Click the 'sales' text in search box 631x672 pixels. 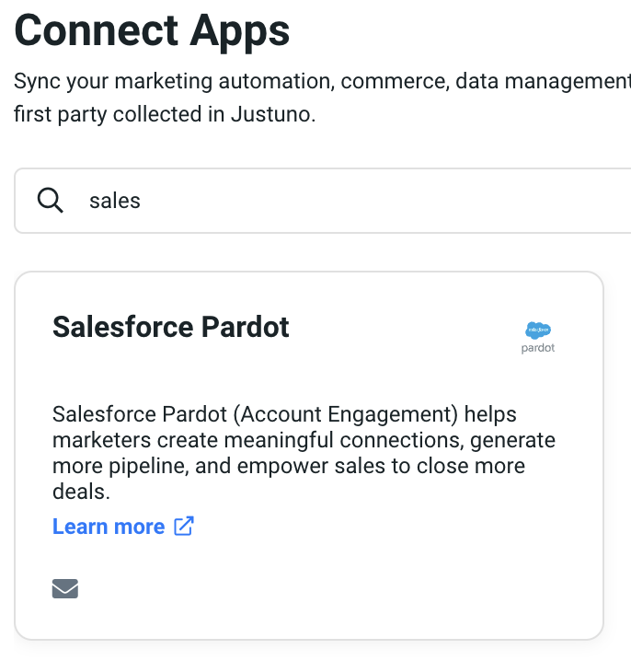pos(114,201)
